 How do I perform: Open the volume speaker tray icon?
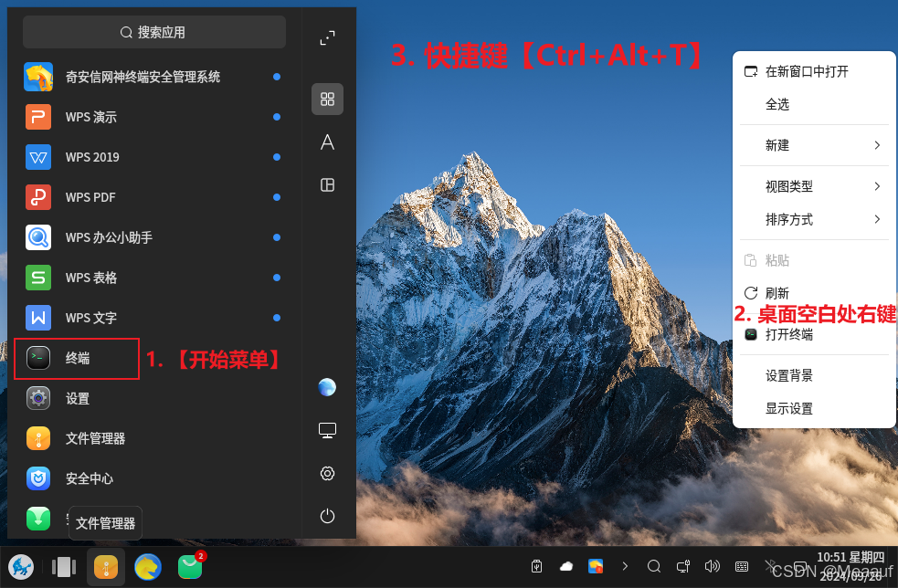point(713,566)
